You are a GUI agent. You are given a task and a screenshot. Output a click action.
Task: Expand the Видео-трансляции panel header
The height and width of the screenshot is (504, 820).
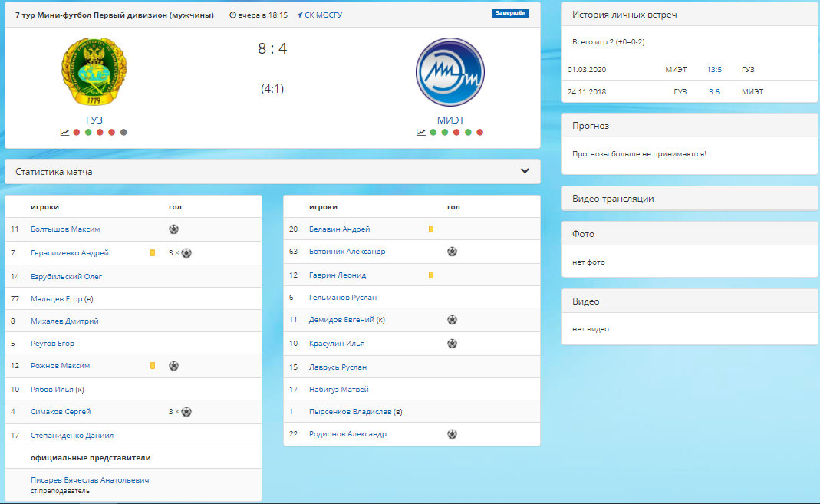pos(690,199)
